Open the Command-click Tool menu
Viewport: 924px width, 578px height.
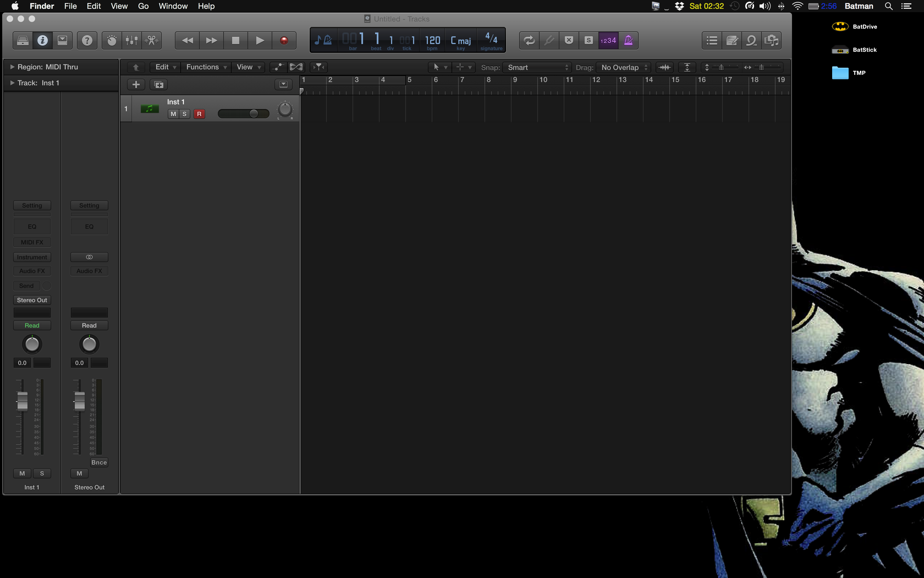coord(464,67)
